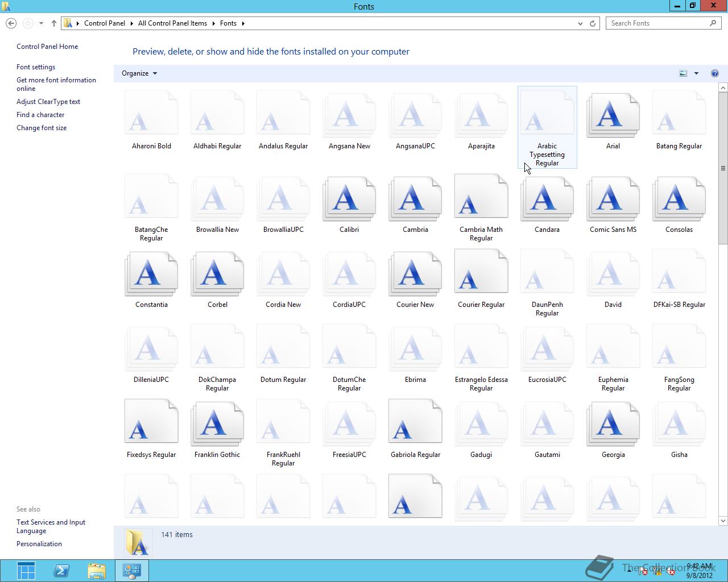The height and width of the screenshot is (582, 728).
Task: Open the Help button in toolbar
Action: tap(715, 73)
